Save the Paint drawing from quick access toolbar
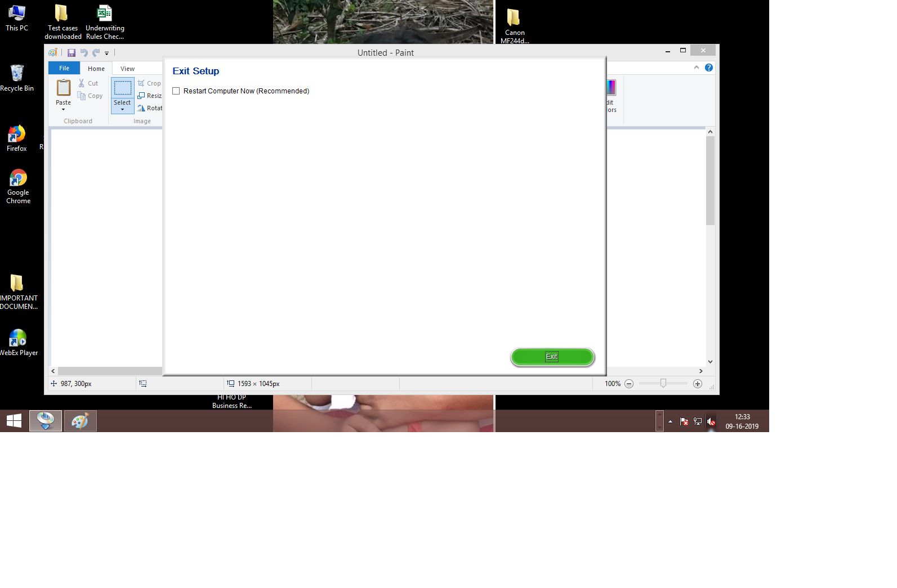897x588 pixels. (72, 53)
